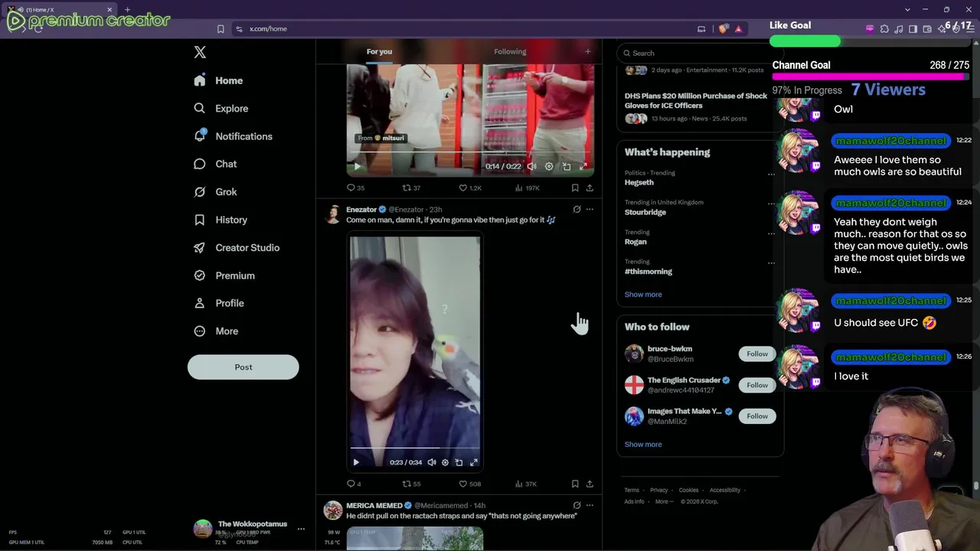Click the Search input field
980x551 pixels.
700,53
